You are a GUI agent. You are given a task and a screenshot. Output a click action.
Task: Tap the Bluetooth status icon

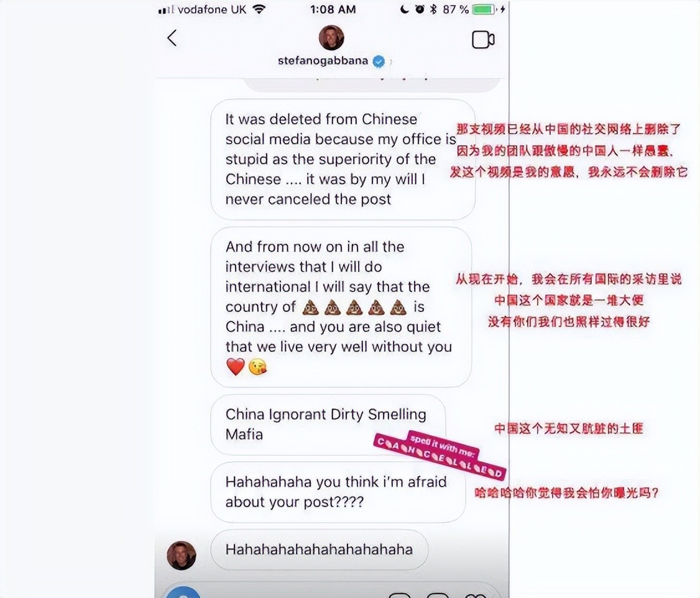[433, 9]
